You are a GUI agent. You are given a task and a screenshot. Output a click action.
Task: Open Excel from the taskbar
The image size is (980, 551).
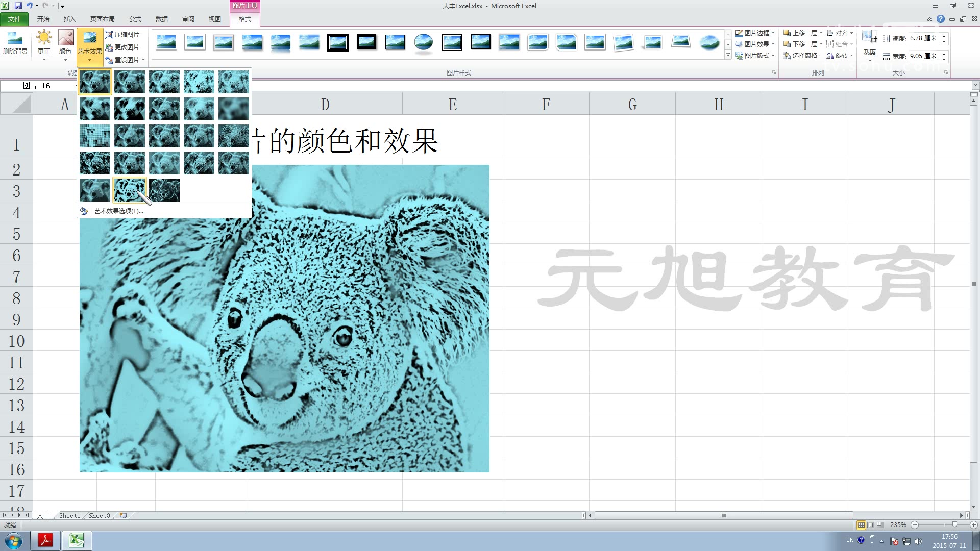[x=77, y=540]
